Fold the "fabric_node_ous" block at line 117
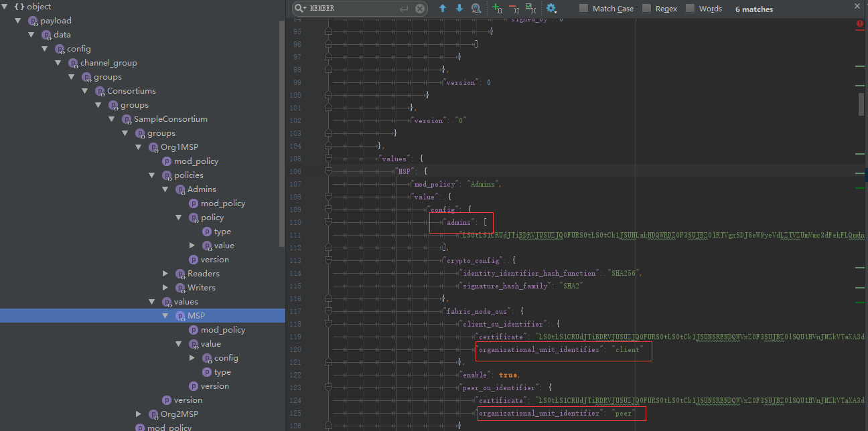Viewport: 868px width, 431px height. point(328,311)
